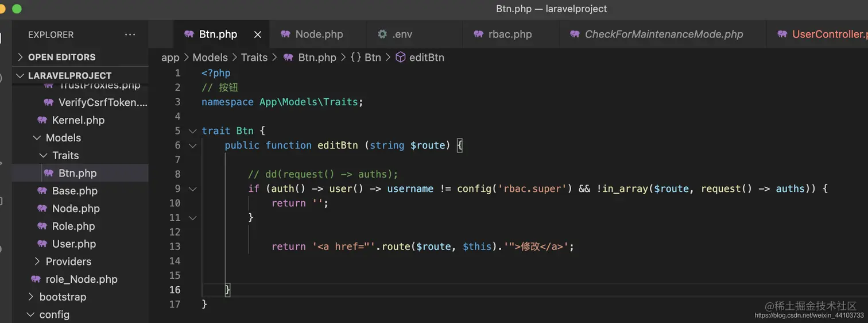This screenshot has width=868, height=323.
Task: Click the PHP icon beside Base.php
Action: point(42,191)
